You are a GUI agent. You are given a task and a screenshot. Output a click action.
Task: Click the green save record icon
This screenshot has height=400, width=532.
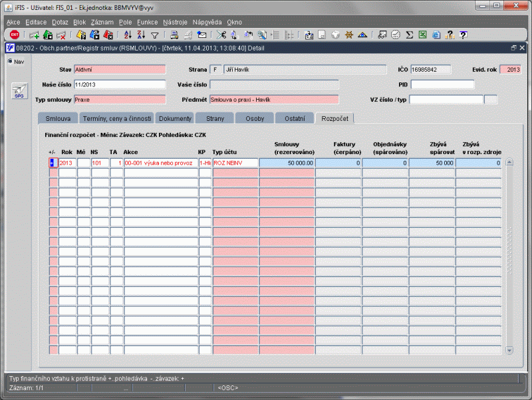(48, 35)
